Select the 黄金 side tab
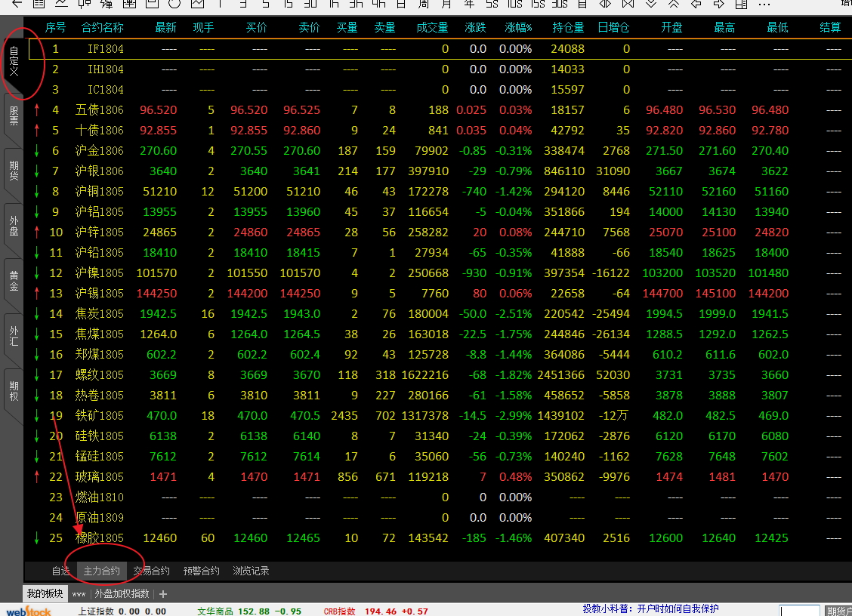This screenshot has height=616, width=852. tap(14, 282)
